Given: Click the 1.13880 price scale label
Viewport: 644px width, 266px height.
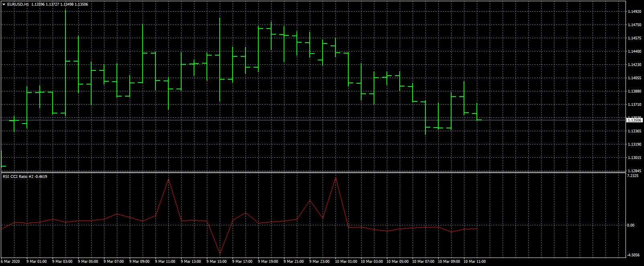Looking at the screenshot, I should tap(634, 91).
